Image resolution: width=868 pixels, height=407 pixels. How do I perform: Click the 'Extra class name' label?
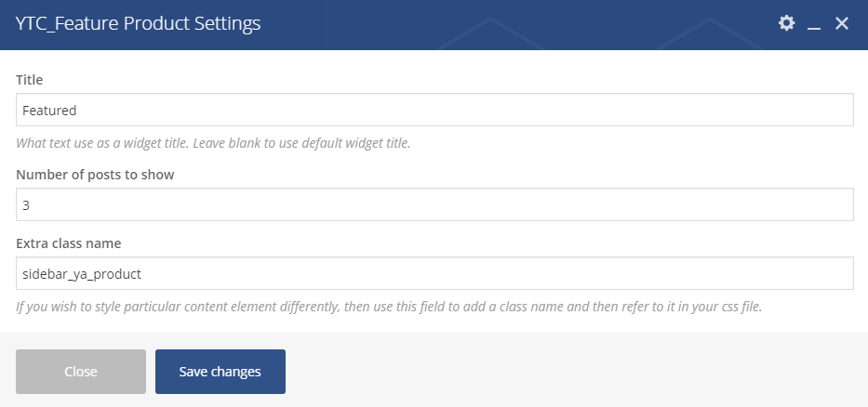point(69,243)
